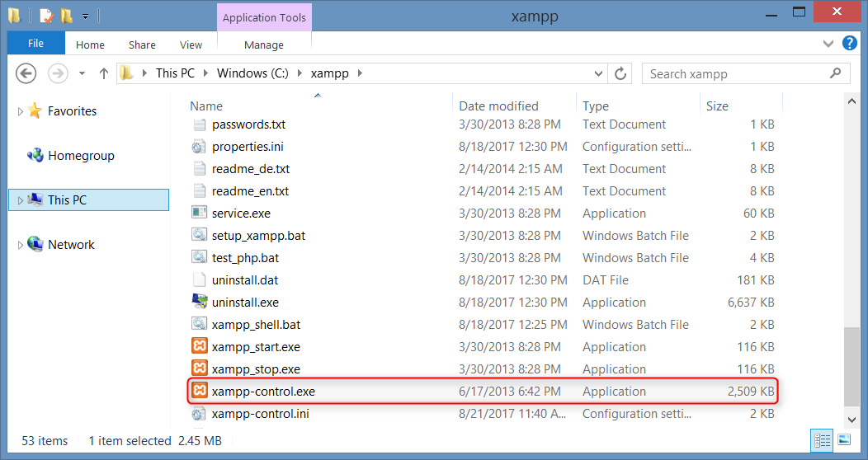Click the uninstall.exe installer icon

click(200, 302)
